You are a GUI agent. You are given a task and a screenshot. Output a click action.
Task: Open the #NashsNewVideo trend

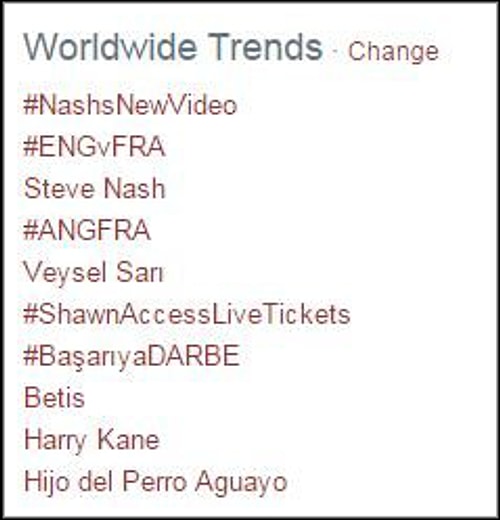coord(130,105)
